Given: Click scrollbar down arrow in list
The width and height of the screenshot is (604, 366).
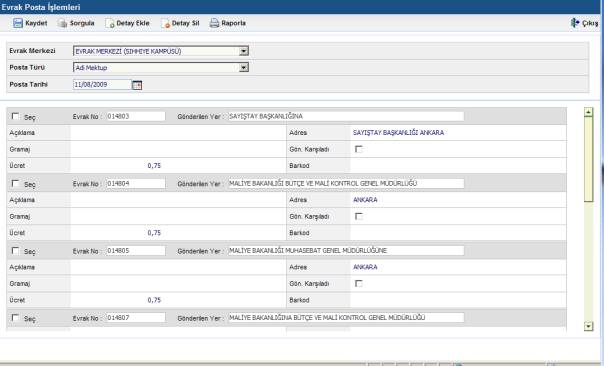Looking at the screenshot, I should point(588,326).
